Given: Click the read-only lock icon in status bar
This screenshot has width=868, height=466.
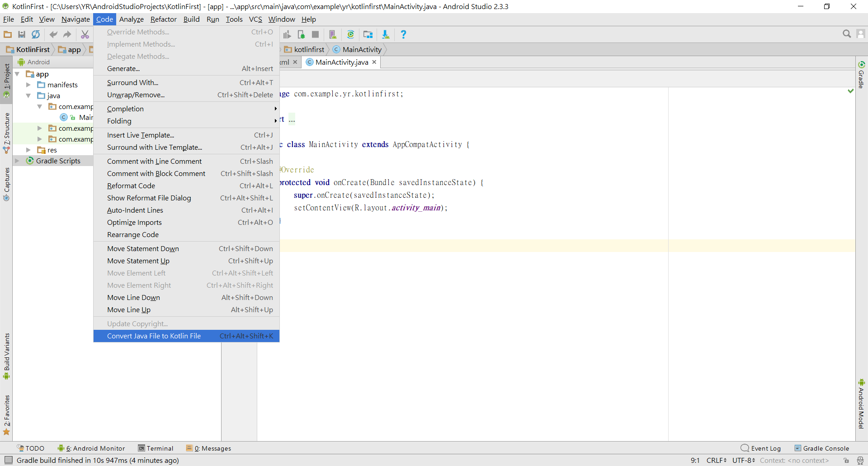Looking at the screenshot, I should pyautogui.click(x=846, y=461).
